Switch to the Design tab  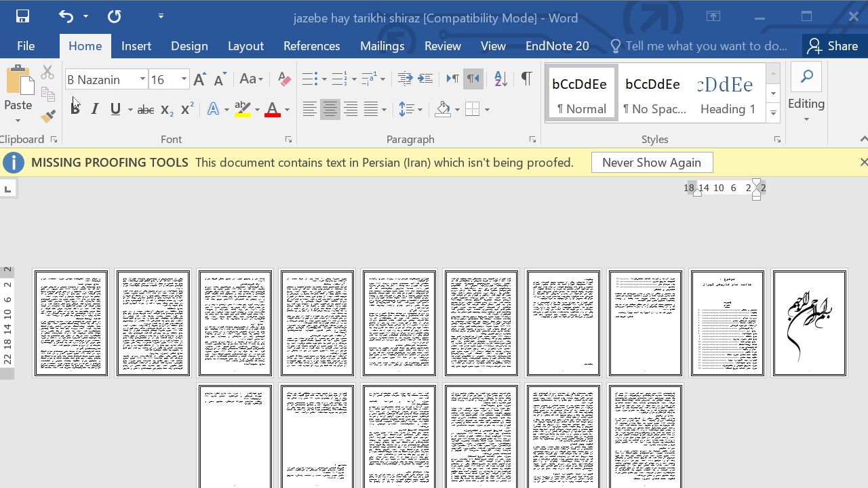coord(189,46)
